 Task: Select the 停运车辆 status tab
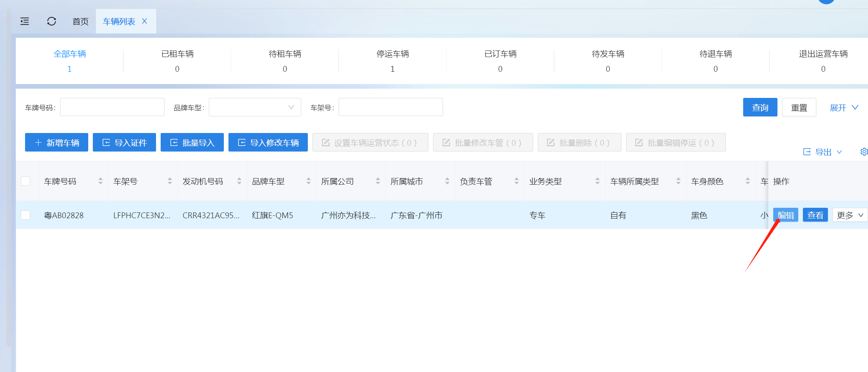tap(392, 61)
